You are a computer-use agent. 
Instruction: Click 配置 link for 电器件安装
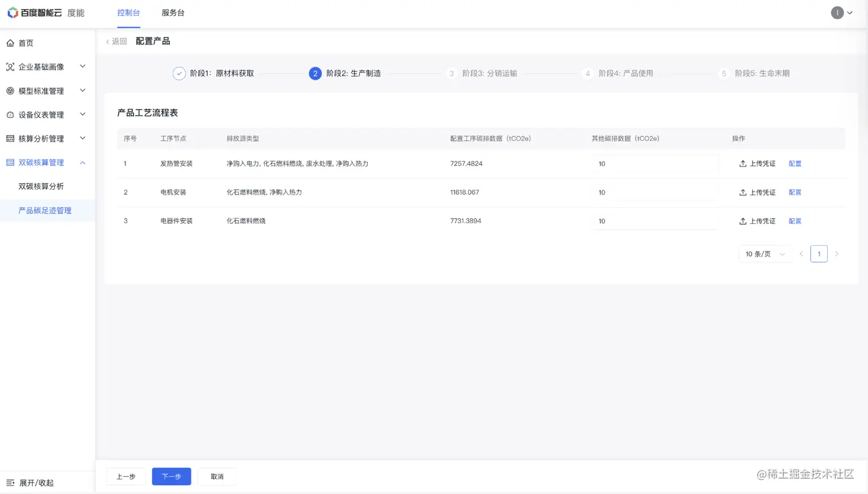[x=795, y=221]
